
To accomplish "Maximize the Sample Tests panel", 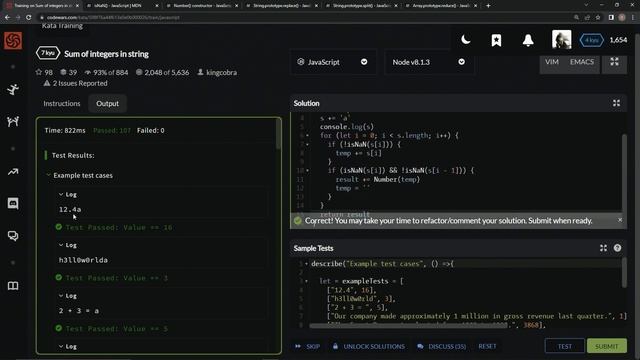I will [x=603, y=248].
